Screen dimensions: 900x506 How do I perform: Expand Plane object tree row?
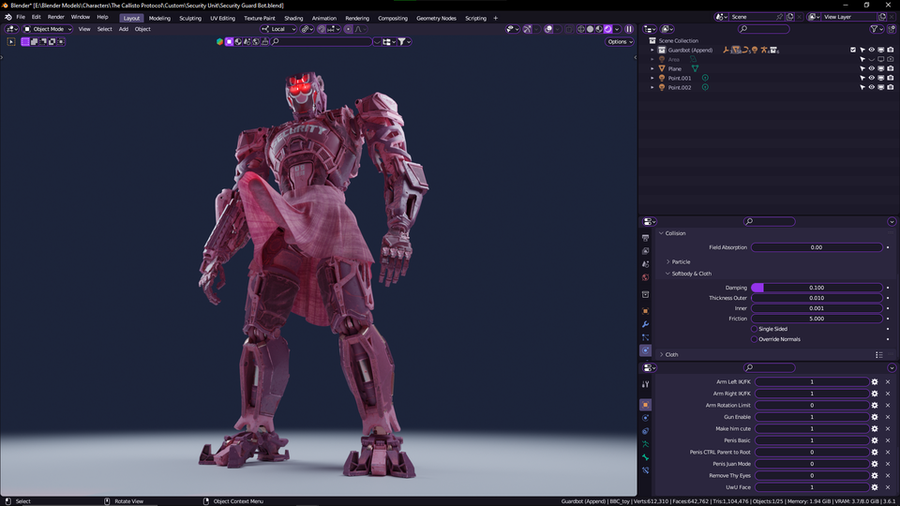[652, 69]
